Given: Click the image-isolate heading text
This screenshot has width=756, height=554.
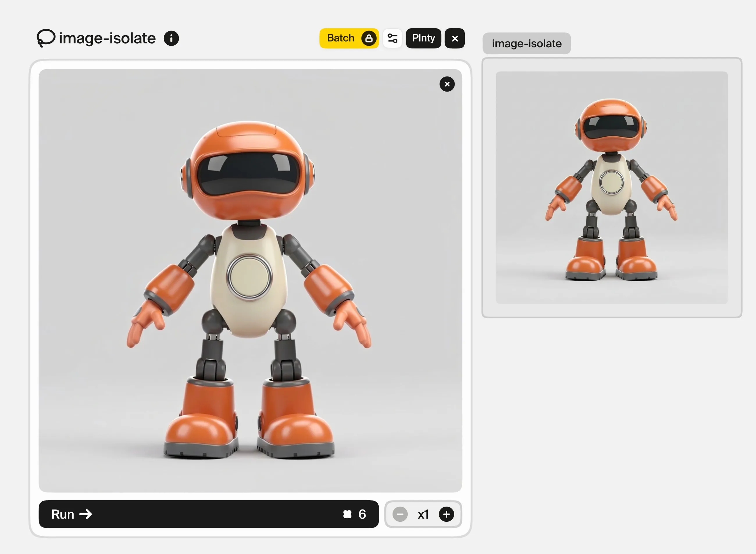Looking at the screenshot, I should [x=107, y=38].
